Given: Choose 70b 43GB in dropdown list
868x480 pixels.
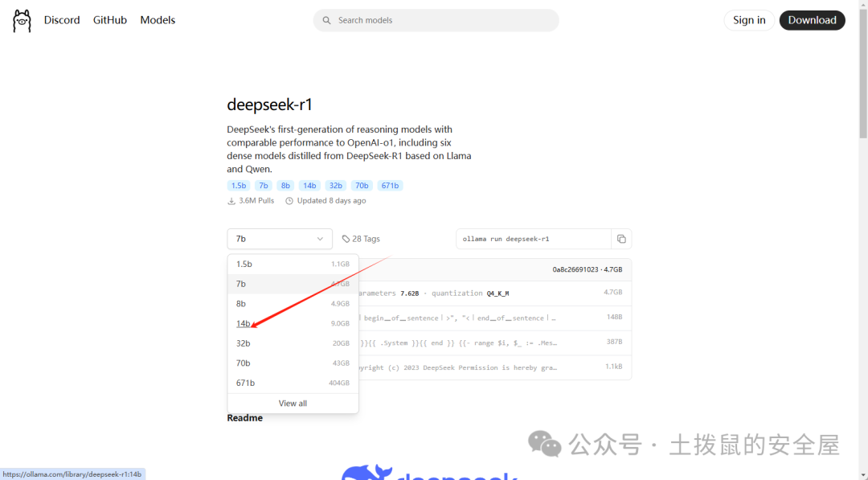Looking at the screenshot, I should [x=293, y=363].
